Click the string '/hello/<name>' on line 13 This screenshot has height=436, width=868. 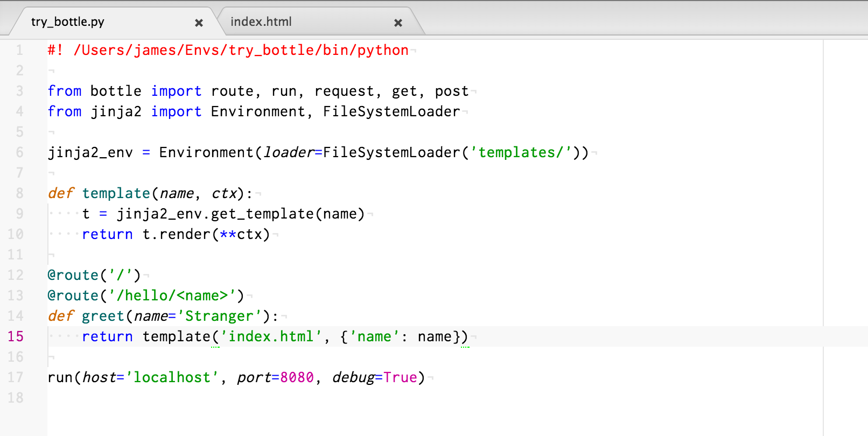172,296
